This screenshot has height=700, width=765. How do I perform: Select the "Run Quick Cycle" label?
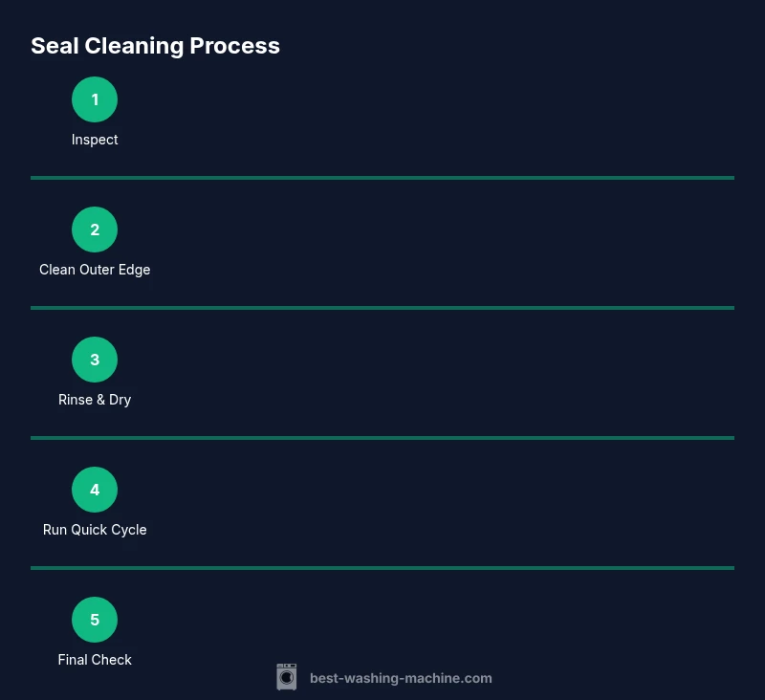point(95,530)
